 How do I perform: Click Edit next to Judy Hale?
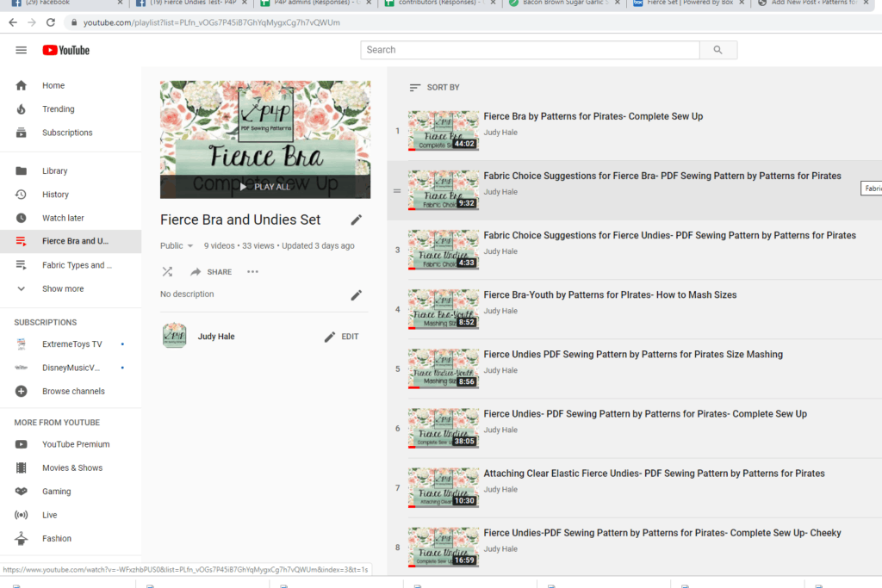coord(341,337)
